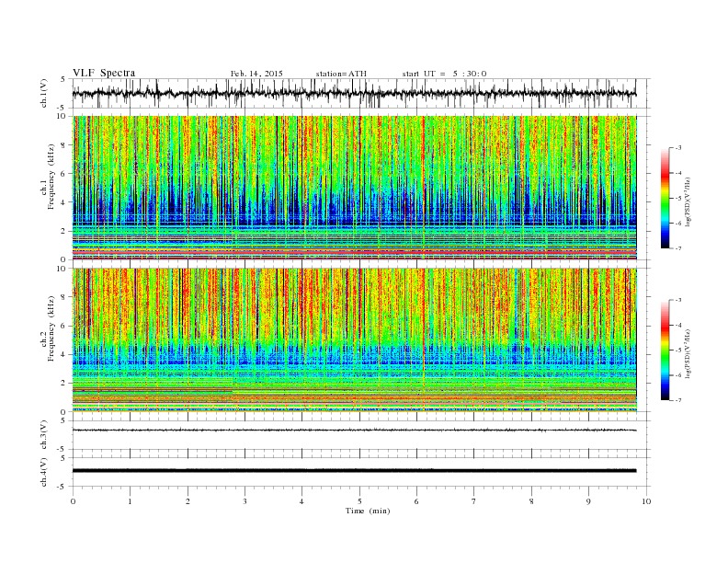Click the "ch.3(V)" axis label
Viewport: 728px width, 563px height.
click(x=44, y=435)
